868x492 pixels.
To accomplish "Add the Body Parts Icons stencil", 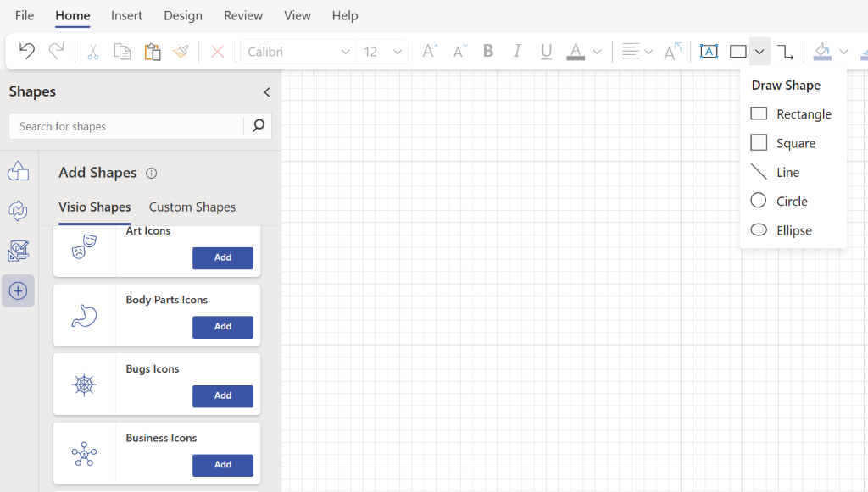I will pos(223,327).
